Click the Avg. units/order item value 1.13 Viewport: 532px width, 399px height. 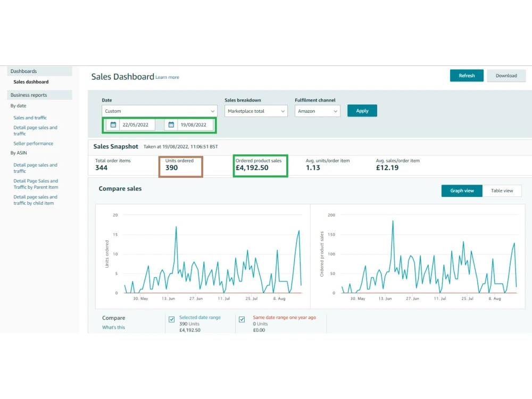pos(313,168)
